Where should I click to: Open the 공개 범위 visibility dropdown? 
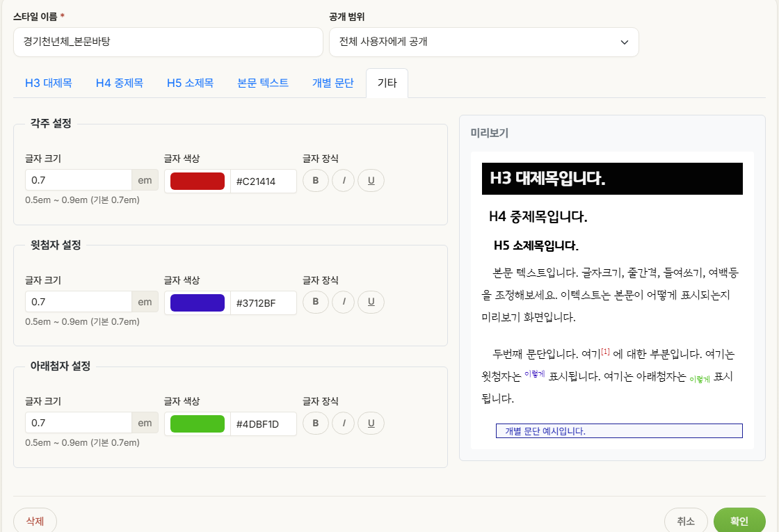point(484,42)
